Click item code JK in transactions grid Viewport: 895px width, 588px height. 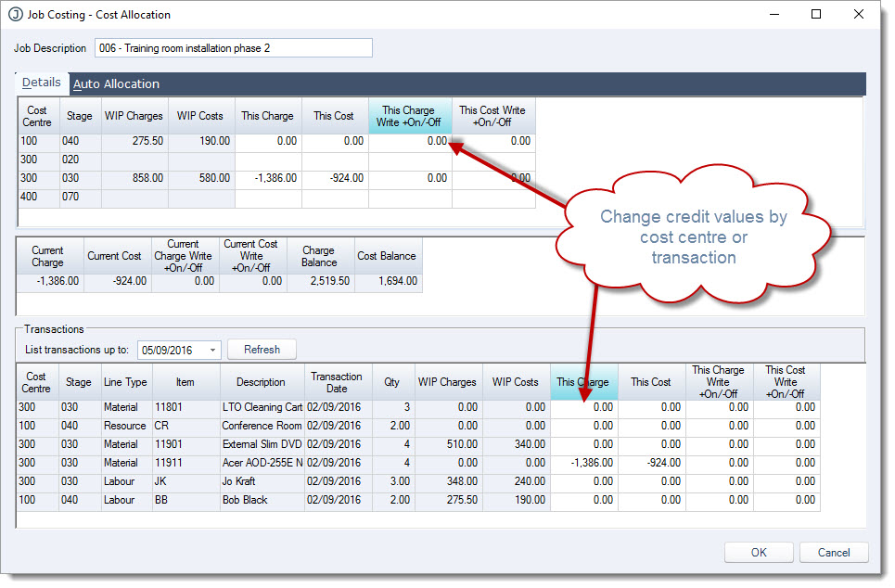[185, 482]
